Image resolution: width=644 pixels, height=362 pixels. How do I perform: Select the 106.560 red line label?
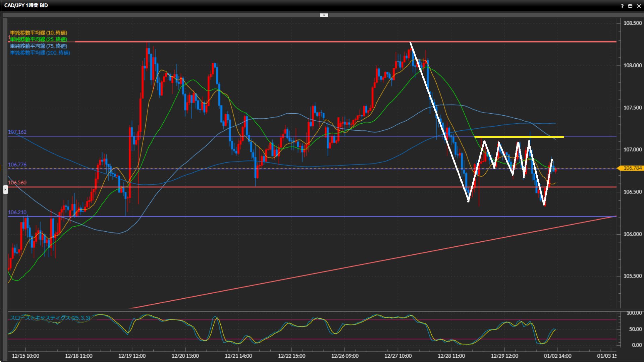(17, 183)
